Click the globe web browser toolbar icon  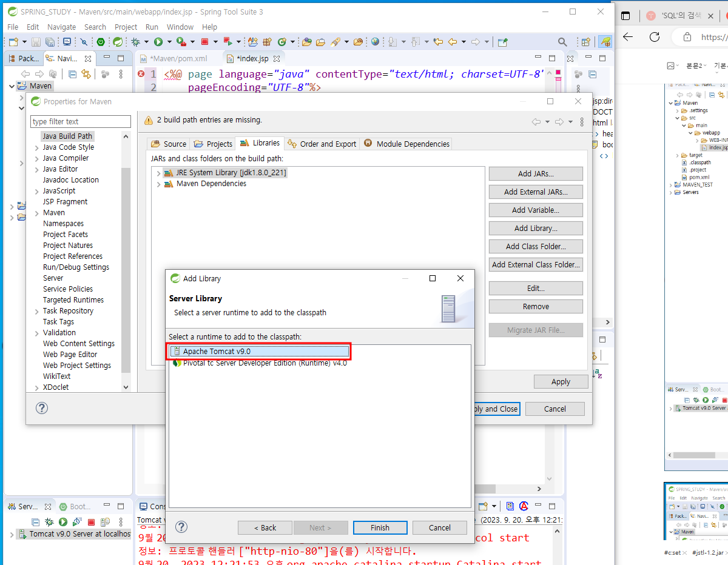tap(376, 42)
